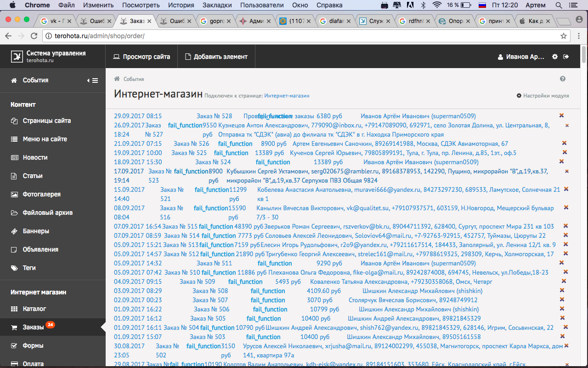This screenshot has width=588, height=368.
Task: Open the Module settings link (Настройки модуля)
Action: pyautogui.click(x=543, y=96)
